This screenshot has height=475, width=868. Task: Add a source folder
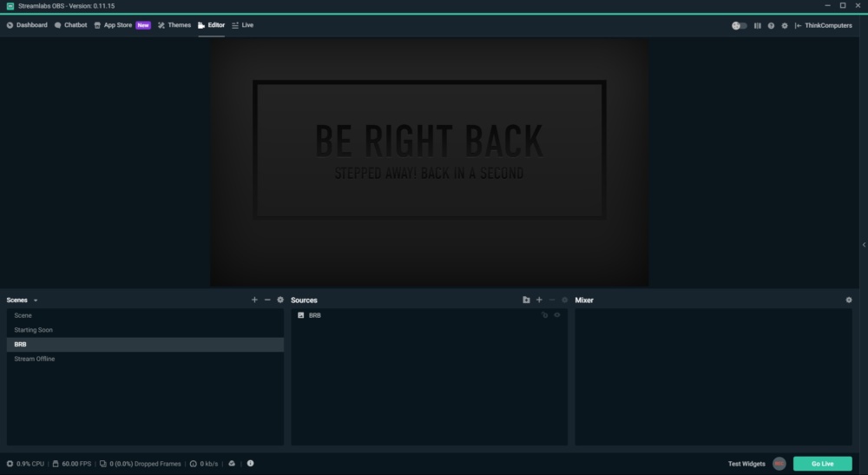point(526,300)
